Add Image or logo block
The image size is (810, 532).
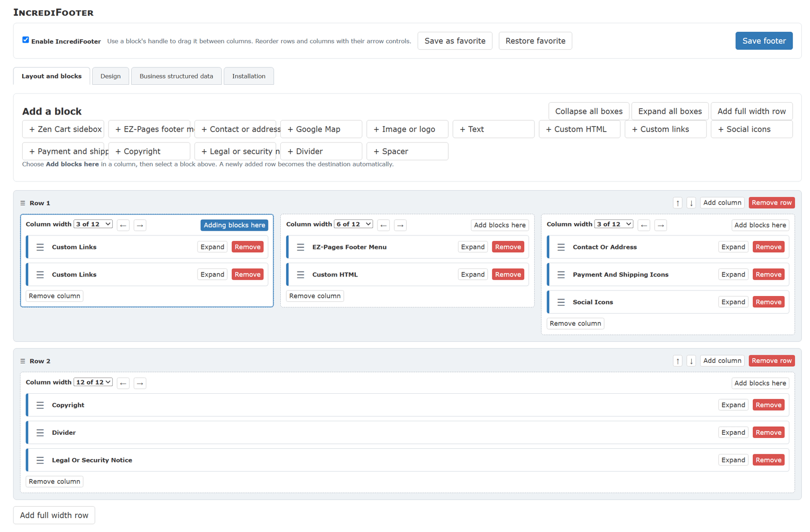coord(407,129)
